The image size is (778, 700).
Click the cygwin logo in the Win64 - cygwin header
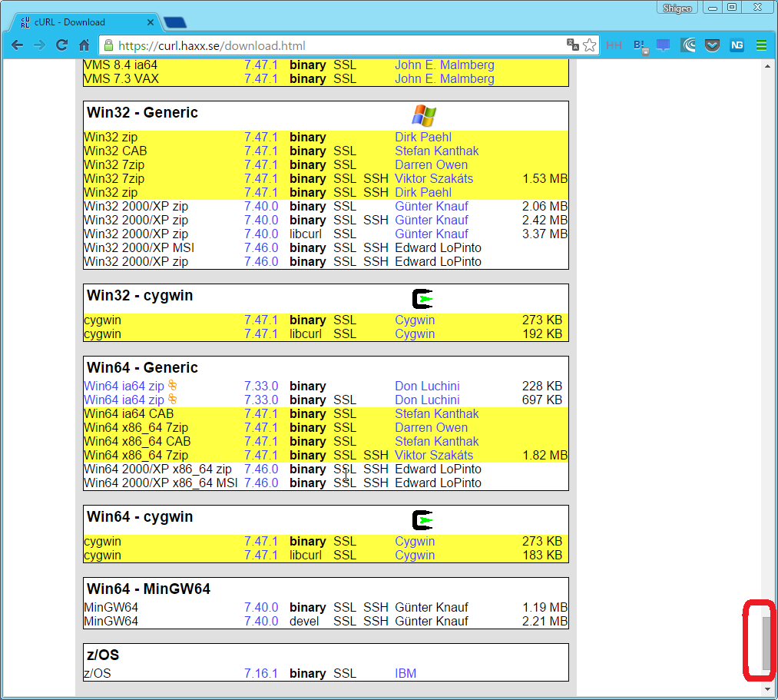coord(422,520)
